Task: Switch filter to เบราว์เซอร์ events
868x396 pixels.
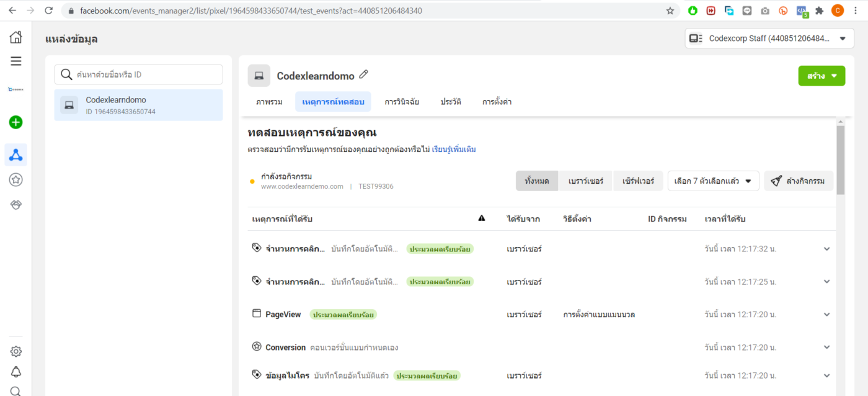Action: (585, 181)
